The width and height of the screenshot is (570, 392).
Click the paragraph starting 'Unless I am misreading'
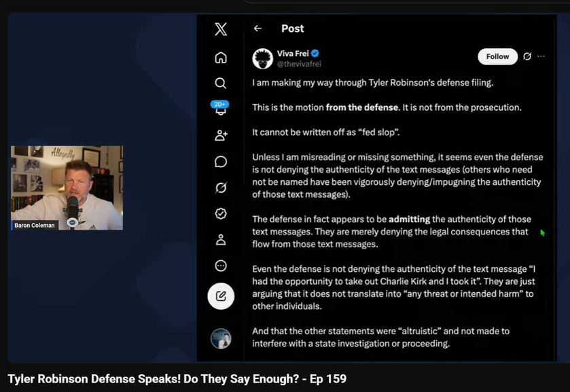(x=397, y=176)
